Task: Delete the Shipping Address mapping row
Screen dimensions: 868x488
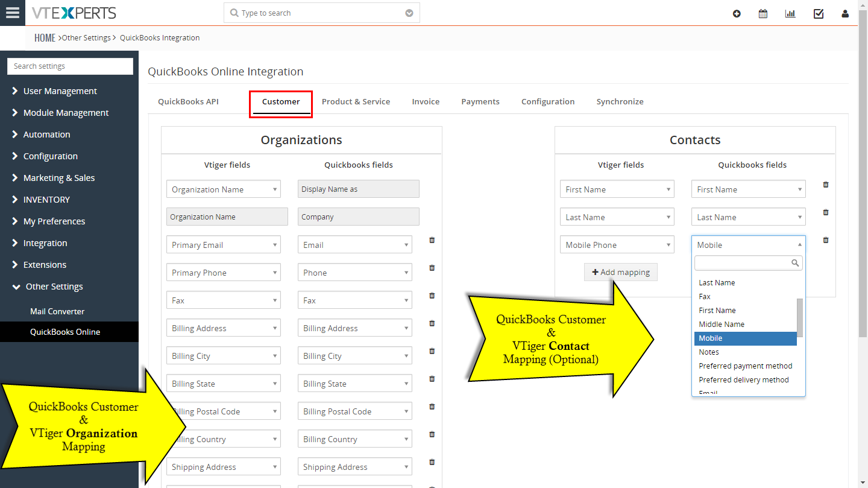Action: [432, 462]
